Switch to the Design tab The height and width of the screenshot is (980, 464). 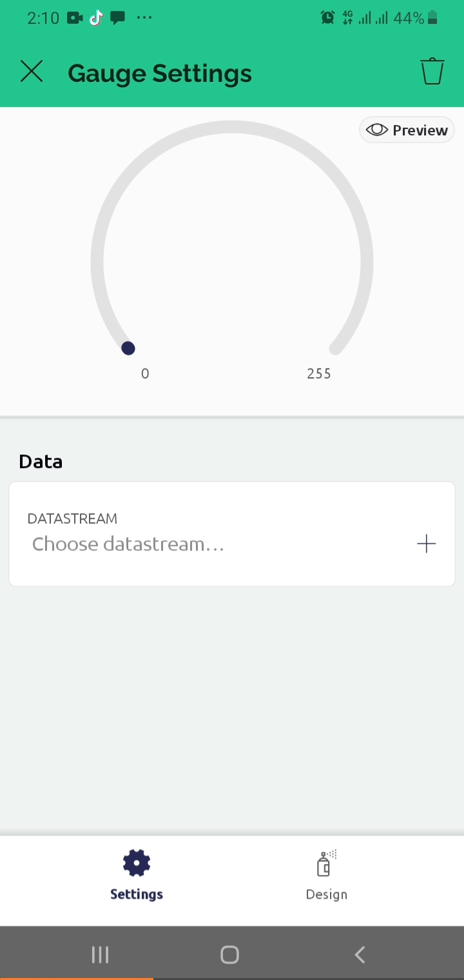point(326,877)
